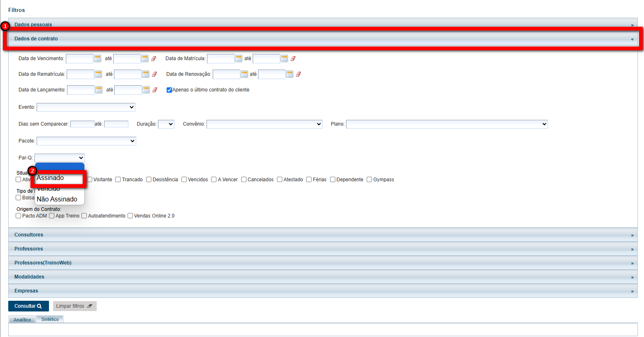Clear Data de Renovação dates with eraser icon
644x337 pixels.
[298, 74]
